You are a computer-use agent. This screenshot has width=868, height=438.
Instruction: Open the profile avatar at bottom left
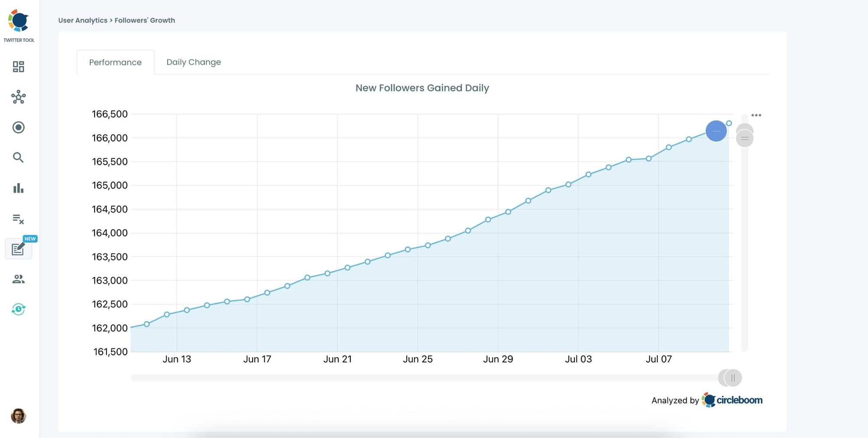(18, 416)
